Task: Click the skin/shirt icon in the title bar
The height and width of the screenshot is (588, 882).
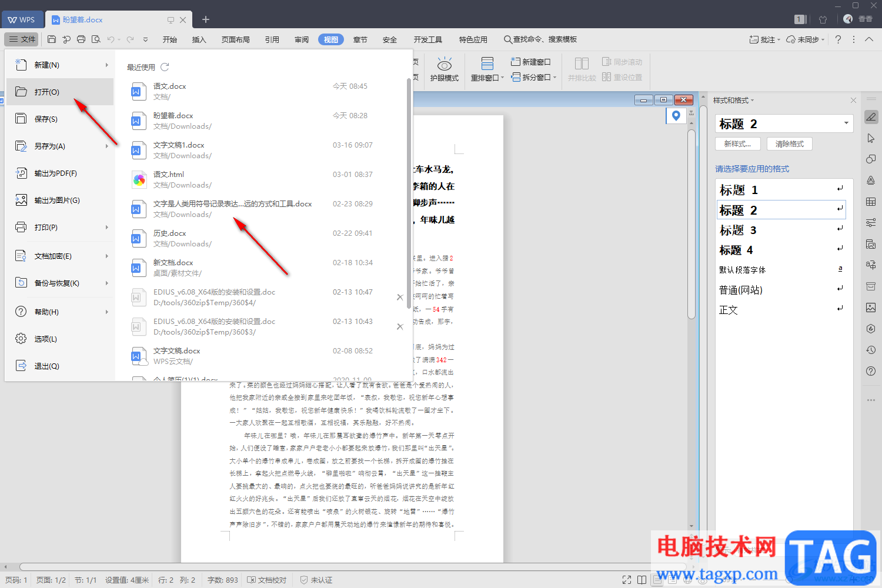Action: [823, 19]
